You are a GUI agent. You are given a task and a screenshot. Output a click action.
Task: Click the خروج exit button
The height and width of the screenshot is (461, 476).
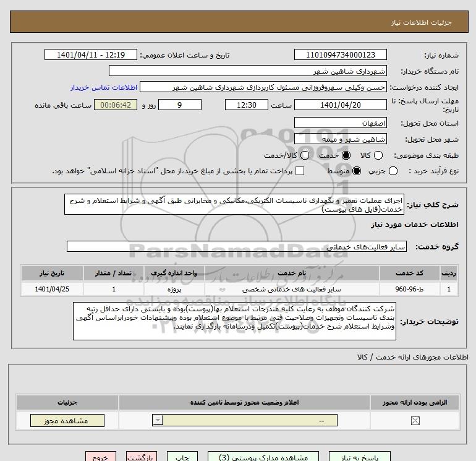101,457
